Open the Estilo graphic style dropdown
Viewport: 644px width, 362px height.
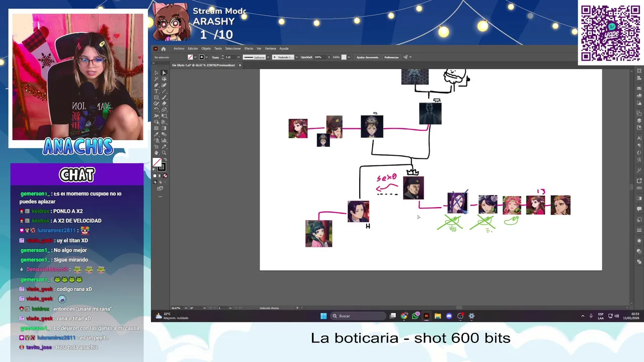tap(349, 57)
